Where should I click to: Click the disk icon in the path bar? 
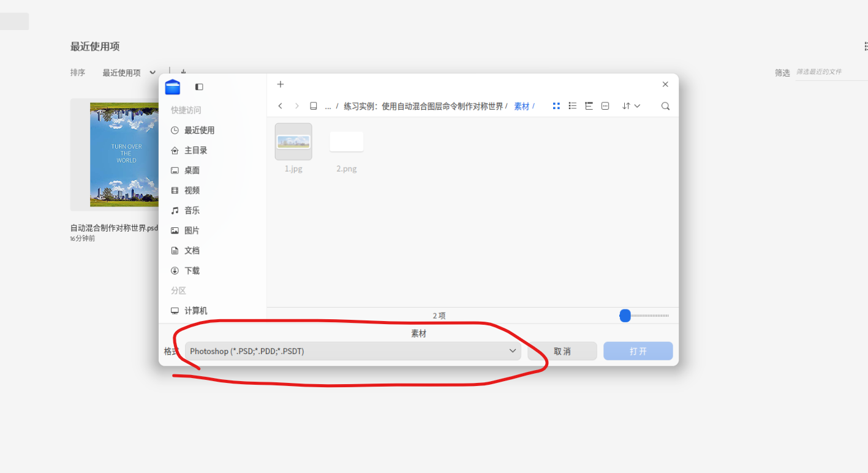314,106
